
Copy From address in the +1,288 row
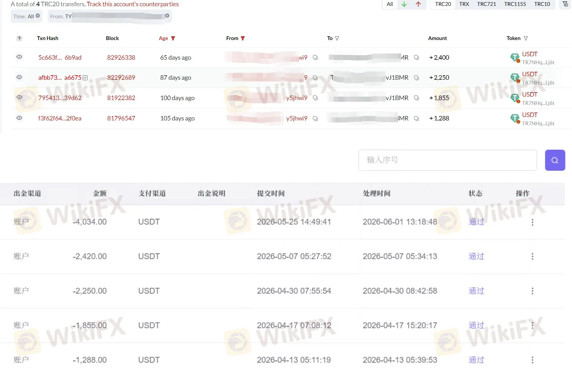click(315, 118)
